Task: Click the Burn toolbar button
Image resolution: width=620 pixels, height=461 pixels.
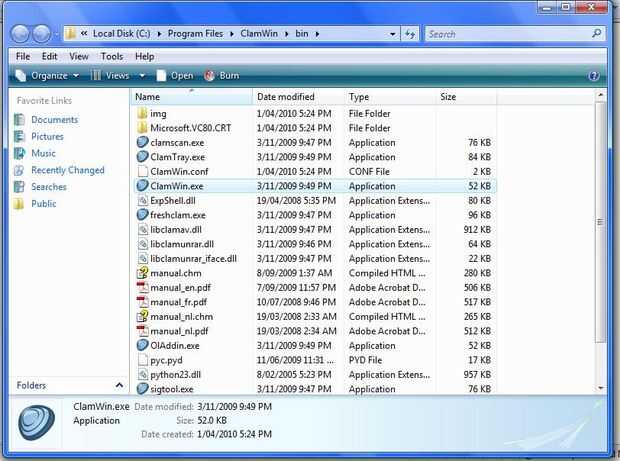Action: (222, 76)
